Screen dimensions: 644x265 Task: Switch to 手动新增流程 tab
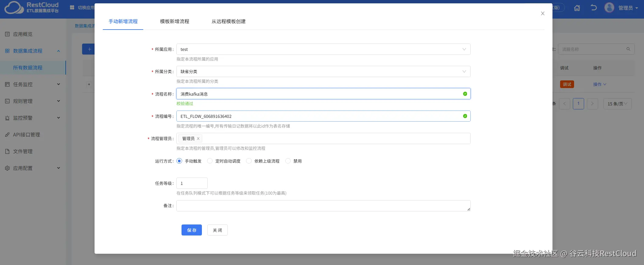pos(123,21)
